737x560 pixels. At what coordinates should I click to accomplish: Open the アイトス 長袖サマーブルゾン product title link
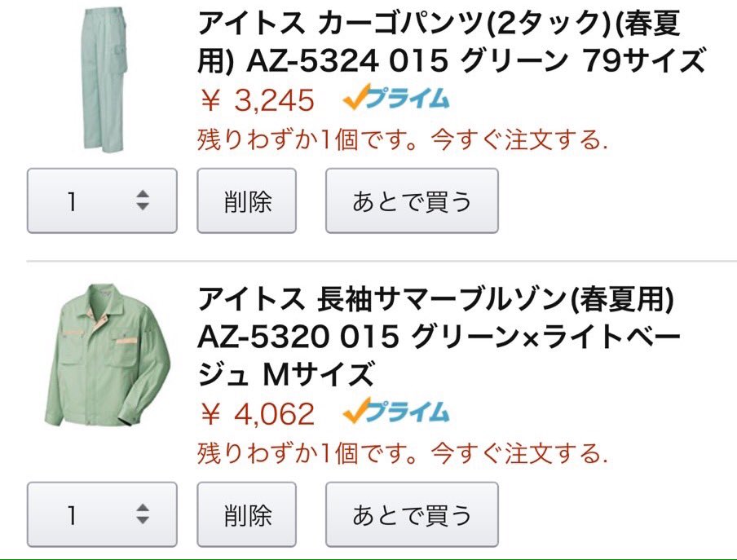pos(439,337)
